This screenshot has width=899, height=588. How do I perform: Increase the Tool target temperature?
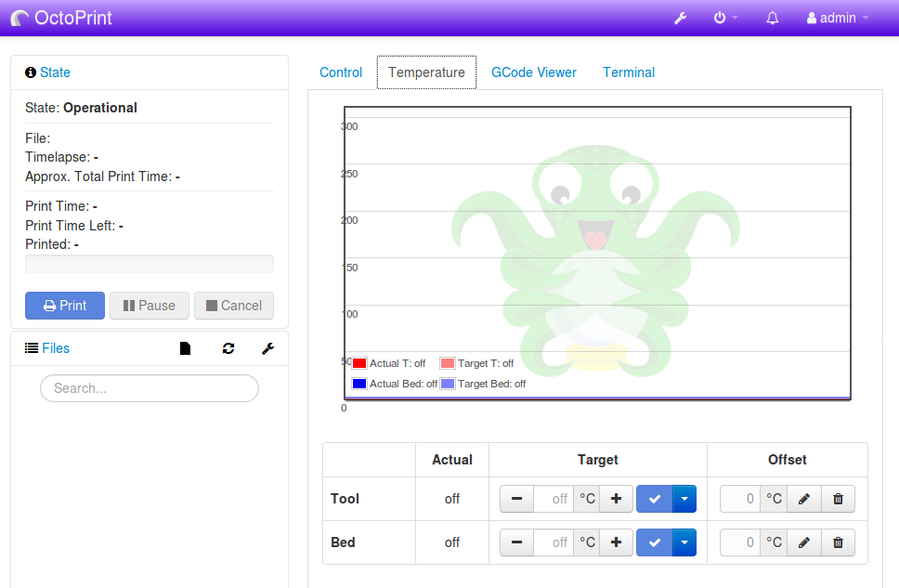pos(616,499)
